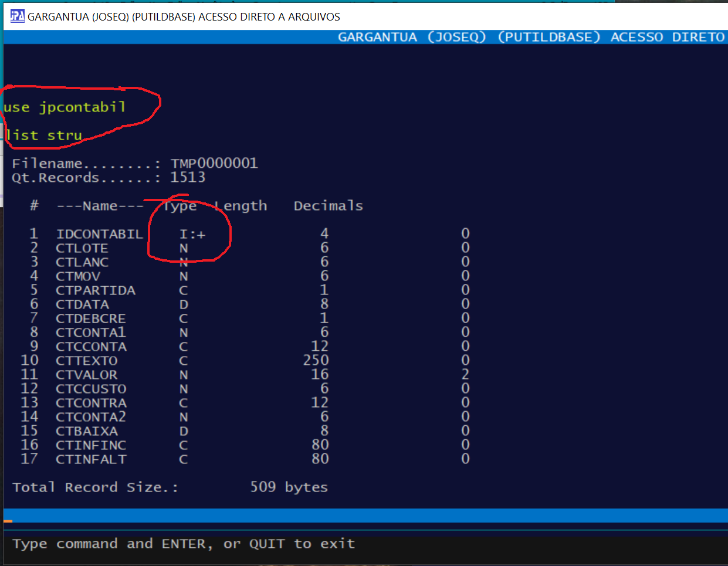Select field name CTVALOR
728x566 pixels.
pyautogui.click(x=87, y=375)
